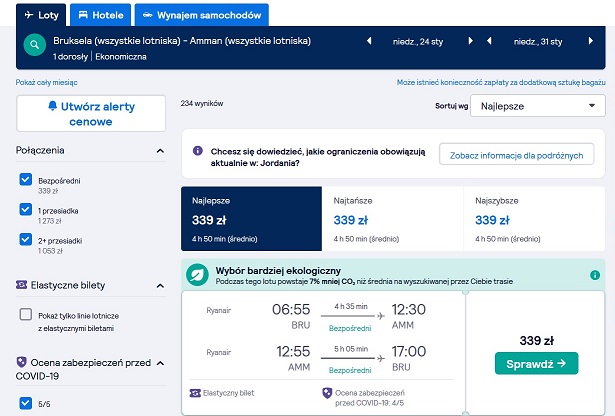The width and height of the screenshot is (615, 416).
Task: Click the purple info icon about Jordania restrictions
Action: point(198,151)
